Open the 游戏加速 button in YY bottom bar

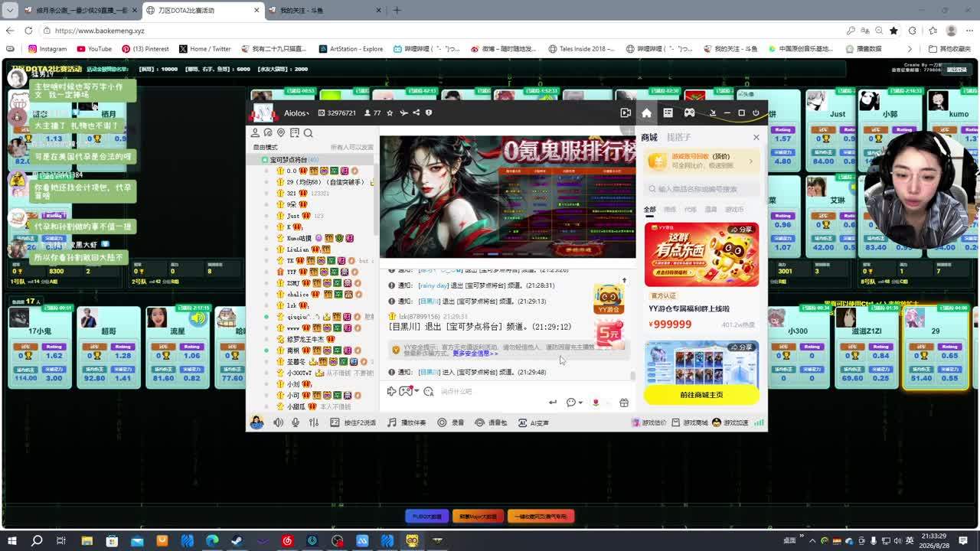click(x=730, y=422)
